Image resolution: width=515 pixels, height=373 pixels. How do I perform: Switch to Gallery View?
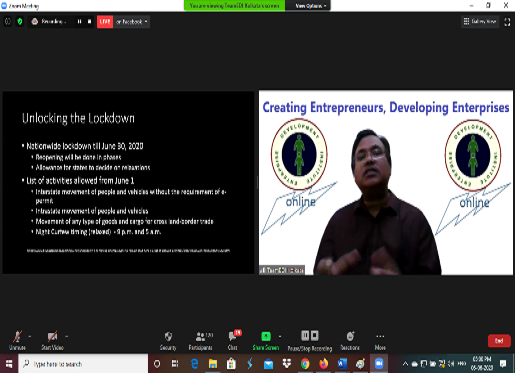pos(480,22)
